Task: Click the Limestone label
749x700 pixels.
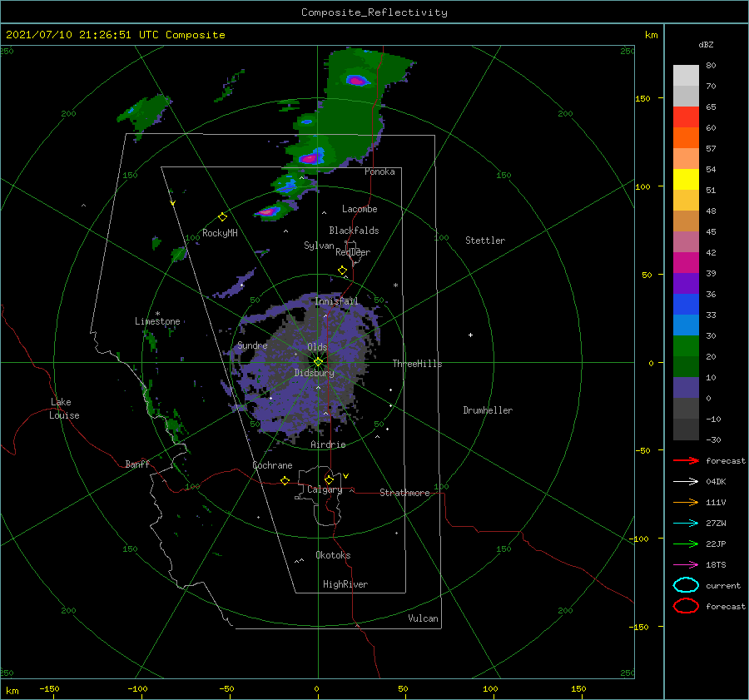Action: (x=157, y=321)
